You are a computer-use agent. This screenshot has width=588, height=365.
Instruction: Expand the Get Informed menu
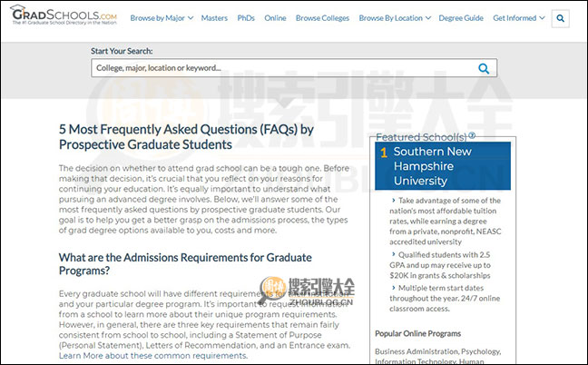pyautogui.click(x=519, y=18)
